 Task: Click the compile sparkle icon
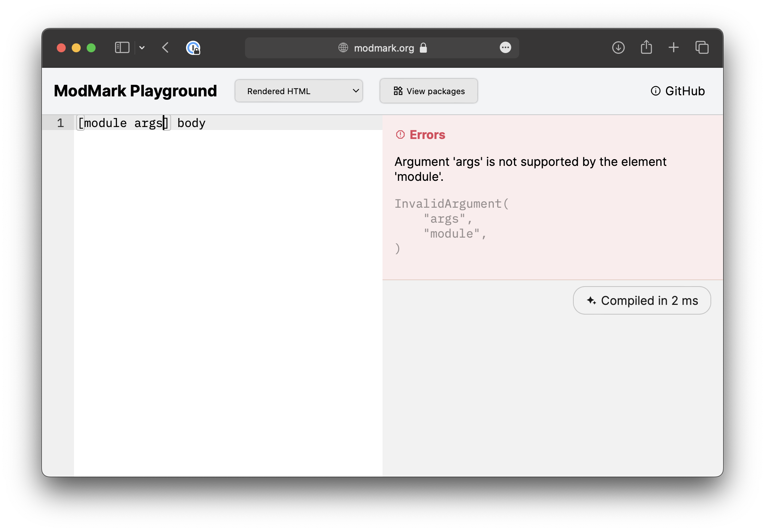pyautogui.click(x=591, y=300)
